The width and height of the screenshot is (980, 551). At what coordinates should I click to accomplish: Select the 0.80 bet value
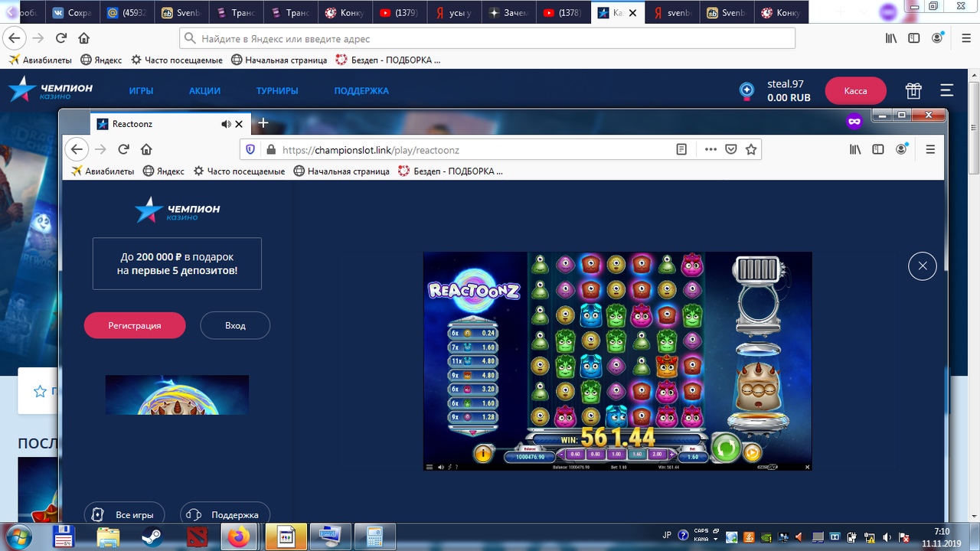(x=596, y=455)
